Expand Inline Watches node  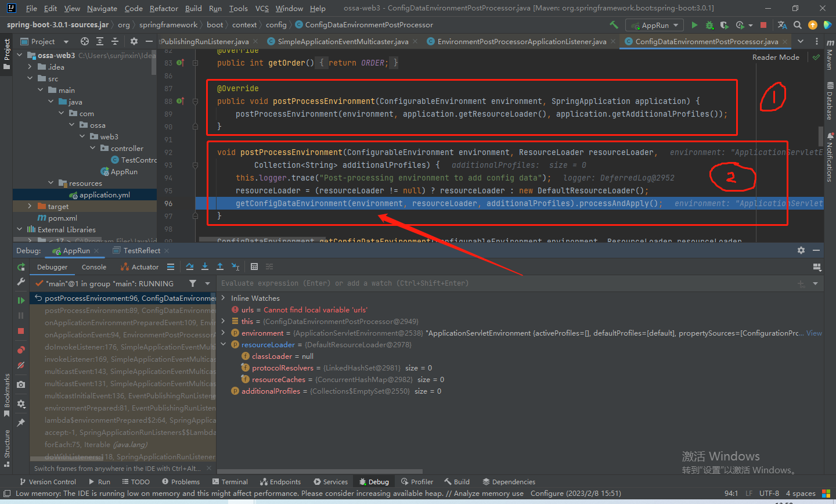[x=224, y=298]
